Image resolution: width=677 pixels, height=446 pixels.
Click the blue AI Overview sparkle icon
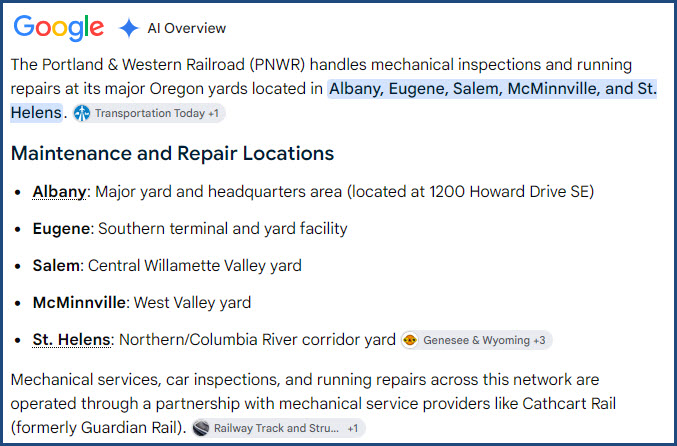pyautogui.click(x=129, y=28)
